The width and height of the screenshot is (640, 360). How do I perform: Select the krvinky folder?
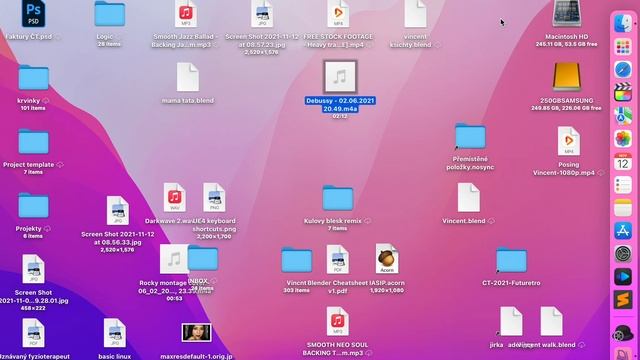click(33, 78)
